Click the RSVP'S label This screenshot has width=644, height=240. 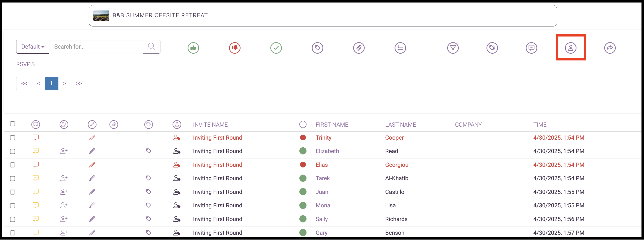click(x=26, y=64)
